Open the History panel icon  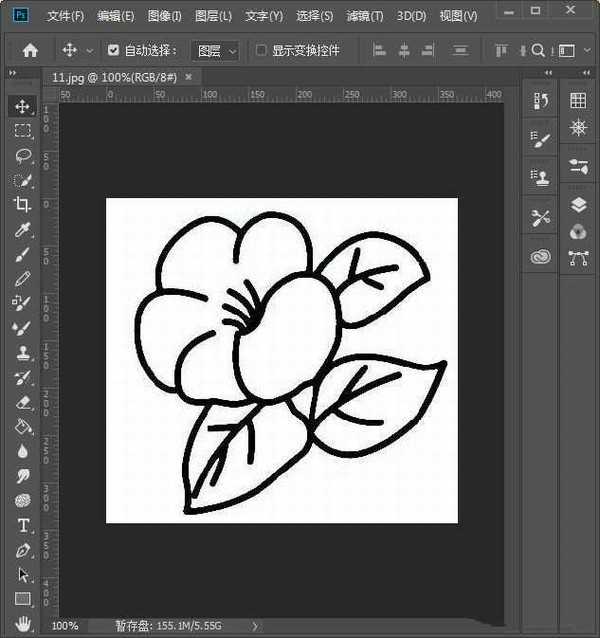[x=541, y=101]
